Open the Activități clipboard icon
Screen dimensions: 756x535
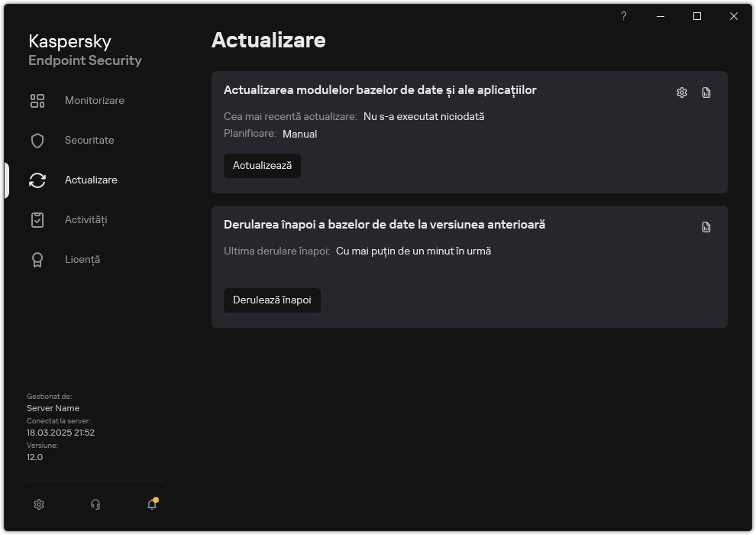[x=37, y=219]
